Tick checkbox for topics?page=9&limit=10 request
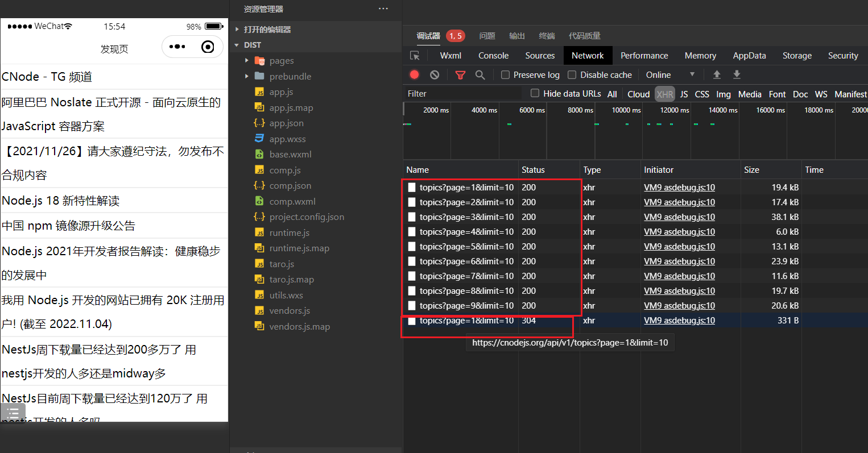This screenshot has width=868, height=453. click(412, 305)
